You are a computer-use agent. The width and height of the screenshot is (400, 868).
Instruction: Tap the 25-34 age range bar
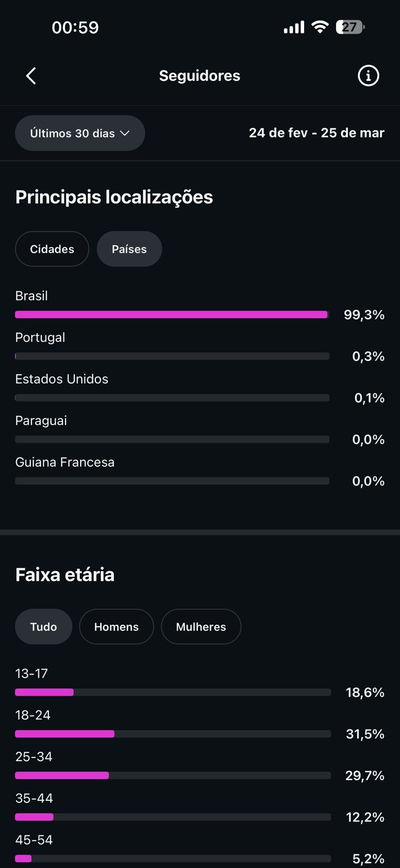(x=172, y=776)
